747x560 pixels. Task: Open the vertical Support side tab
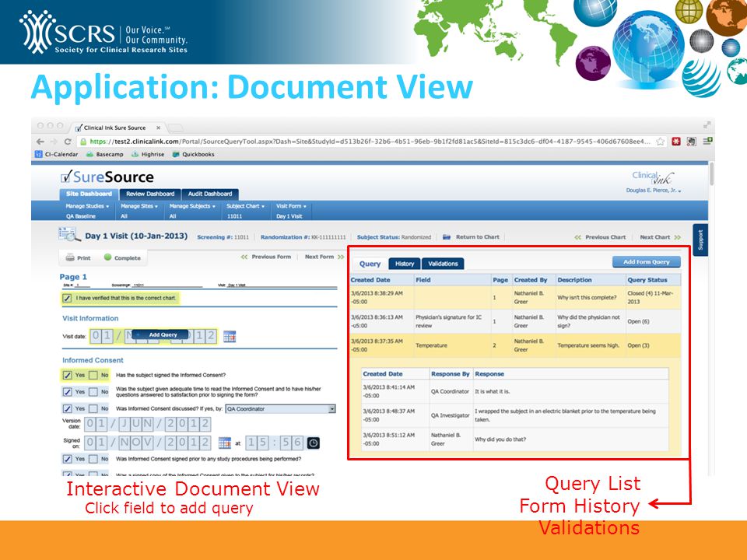pos(700,240)
